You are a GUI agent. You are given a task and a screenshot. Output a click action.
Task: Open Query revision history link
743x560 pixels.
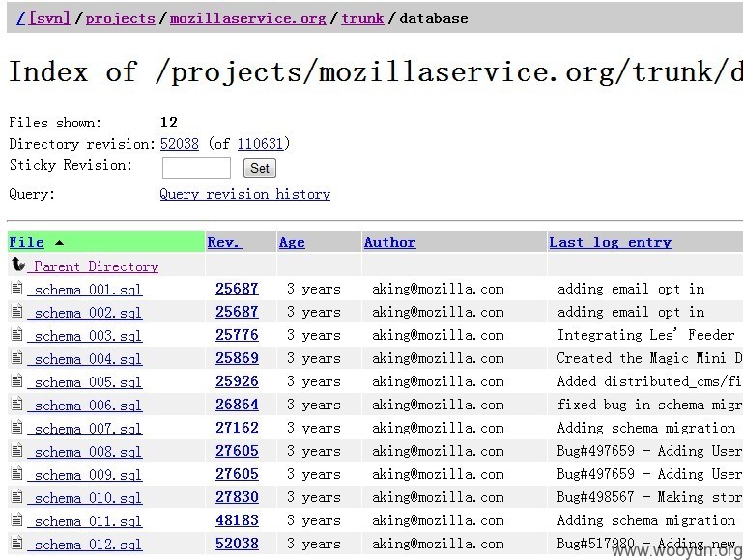tap(245, 194)
